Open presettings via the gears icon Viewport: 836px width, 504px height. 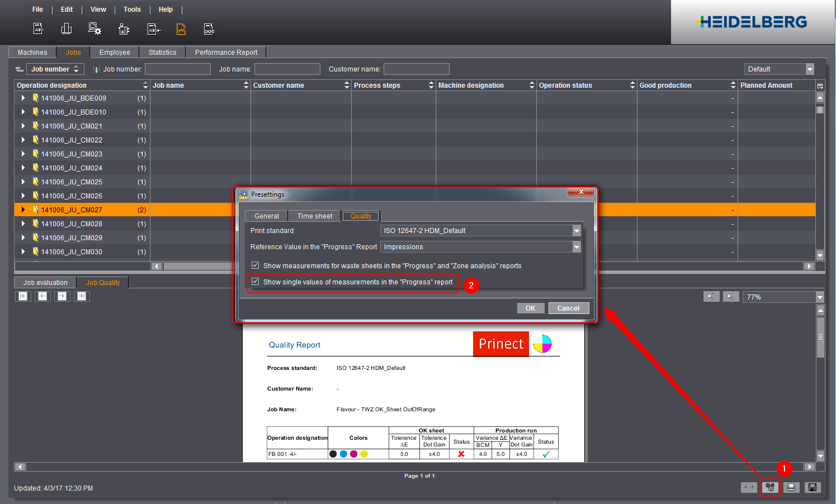(770, 487)
